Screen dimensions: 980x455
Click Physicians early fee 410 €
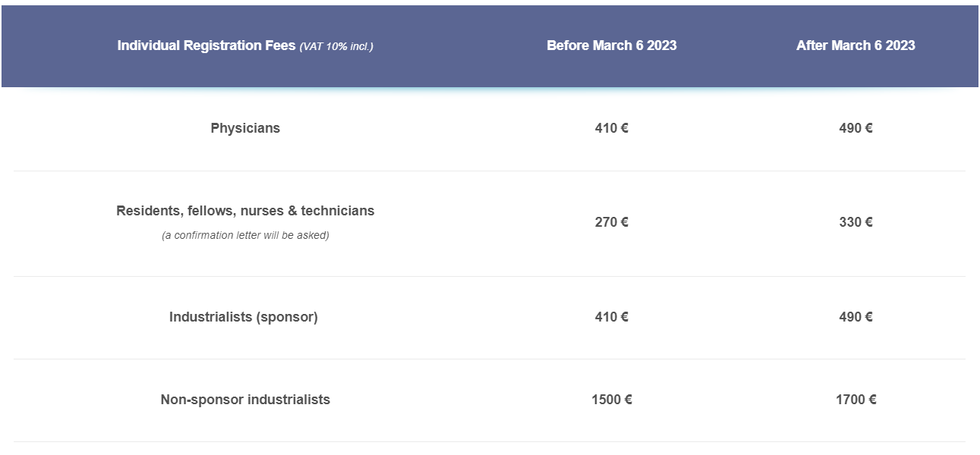point(611,128)
